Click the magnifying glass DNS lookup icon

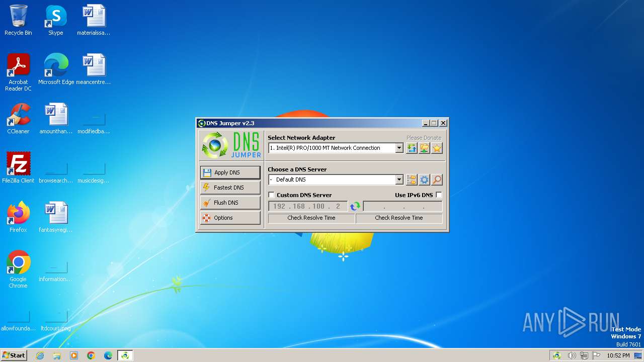click(x=437, y=179)
